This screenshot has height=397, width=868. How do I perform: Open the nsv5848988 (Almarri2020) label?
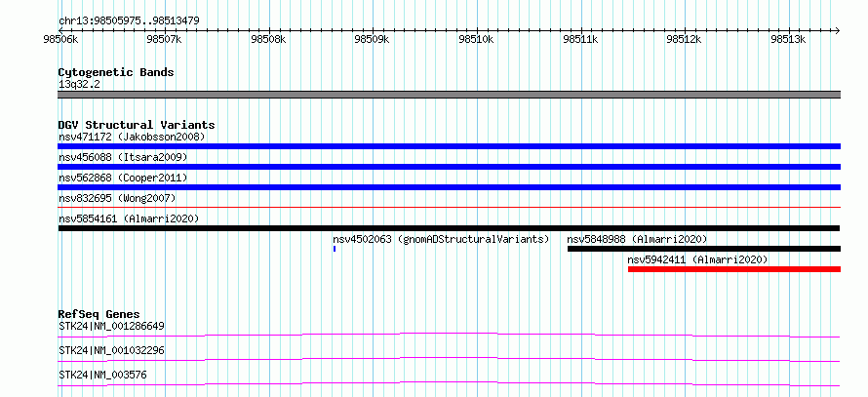click(x=637, y=239)
